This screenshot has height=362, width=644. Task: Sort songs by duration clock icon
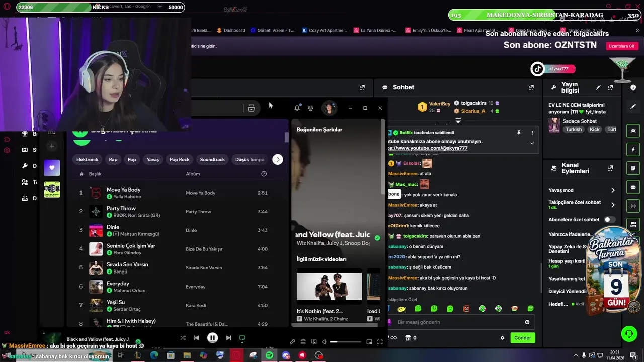264,174
